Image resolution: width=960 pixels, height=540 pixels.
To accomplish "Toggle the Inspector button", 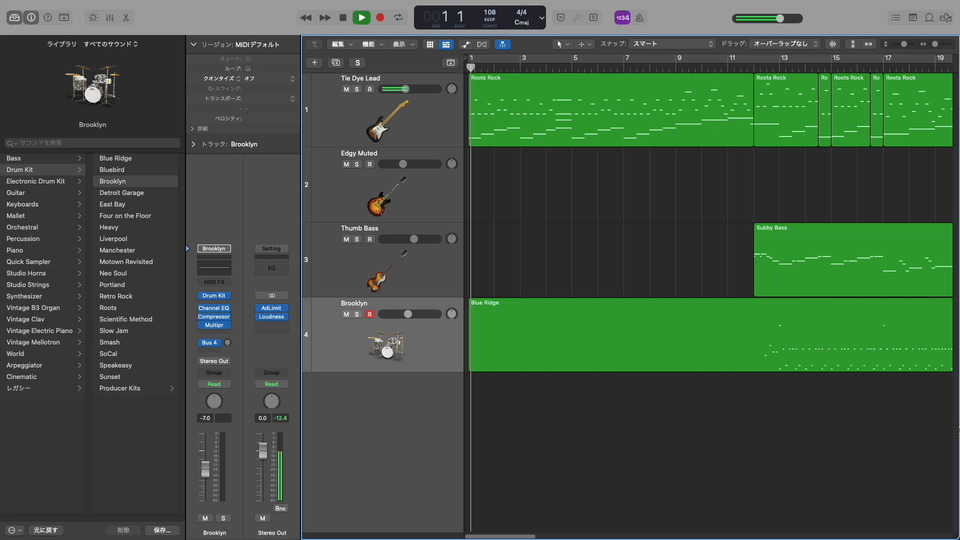I will coord(31,18).
